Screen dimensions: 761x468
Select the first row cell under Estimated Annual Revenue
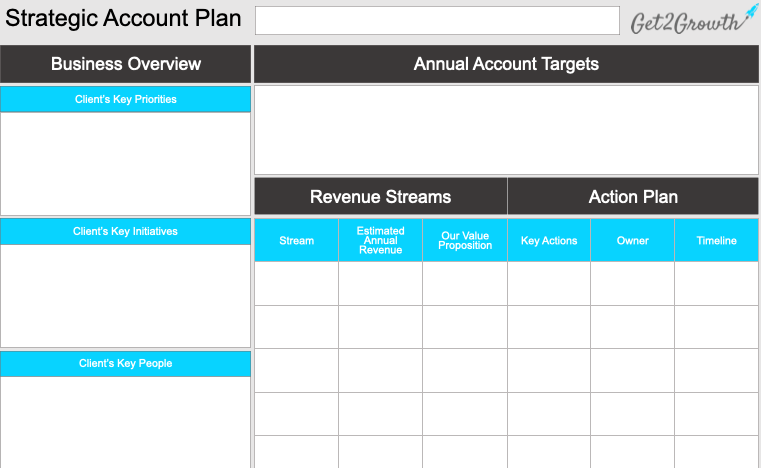coord(380,284)
